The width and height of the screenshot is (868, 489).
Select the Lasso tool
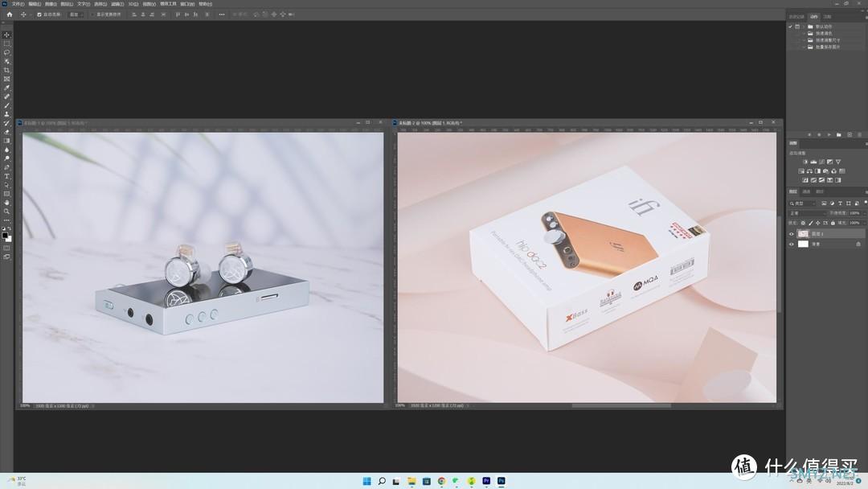[x=6, y=52]
